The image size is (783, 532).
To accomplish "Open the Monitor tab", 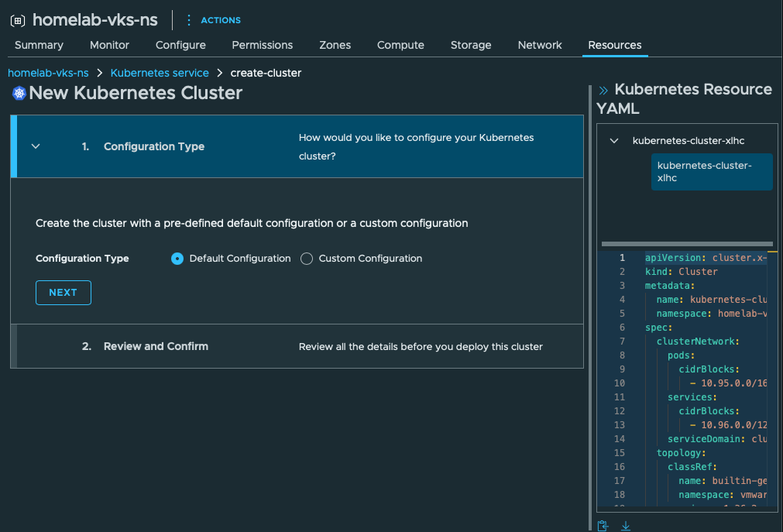I will (109, 45).
